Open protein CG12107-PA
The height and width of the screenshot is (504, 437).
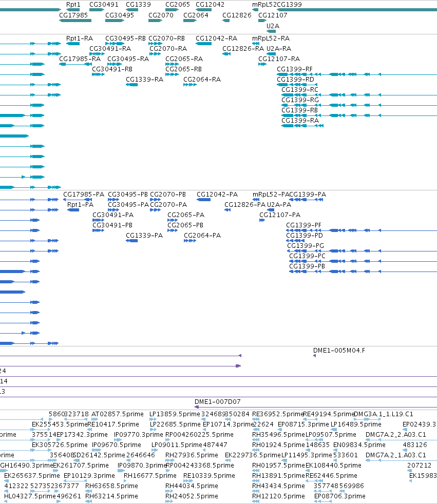tap(262, 220)
